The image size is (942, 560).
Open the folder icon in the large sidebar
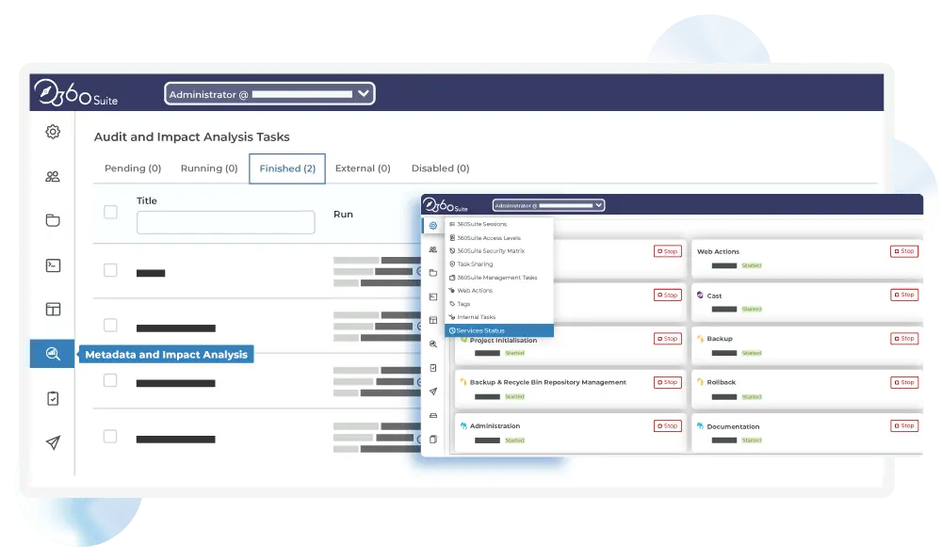click(53, 221)
